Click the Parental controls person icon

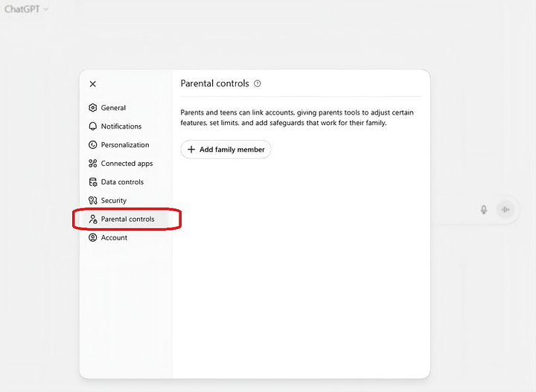coord(93,219)
